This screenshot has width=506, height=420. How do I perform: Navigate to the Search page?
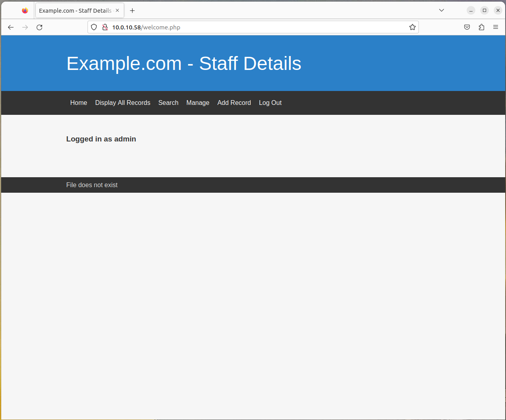point(168,103)
